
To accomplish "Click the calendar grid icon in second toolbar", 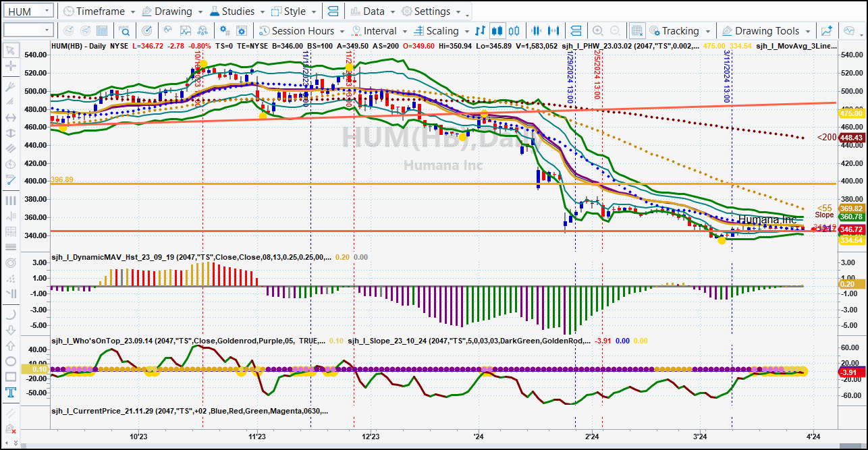I will point(102,30).
